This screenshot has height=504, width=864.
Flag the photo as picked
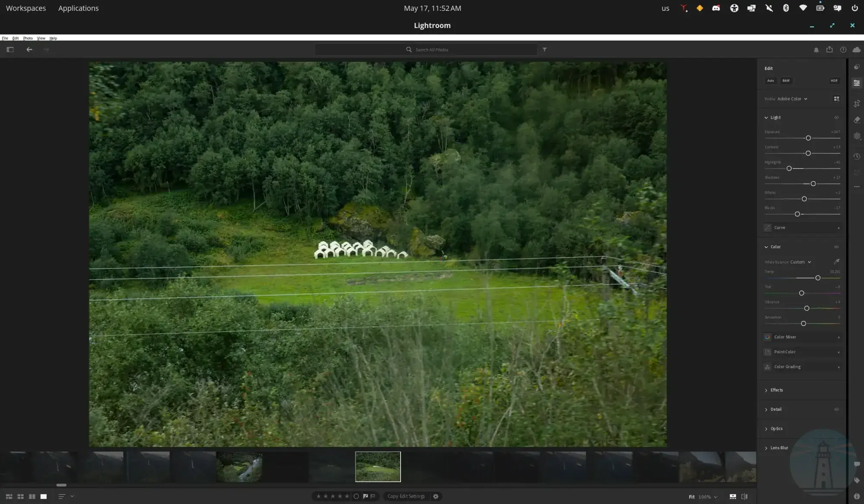pyautogui.click(x=365, y=496)
